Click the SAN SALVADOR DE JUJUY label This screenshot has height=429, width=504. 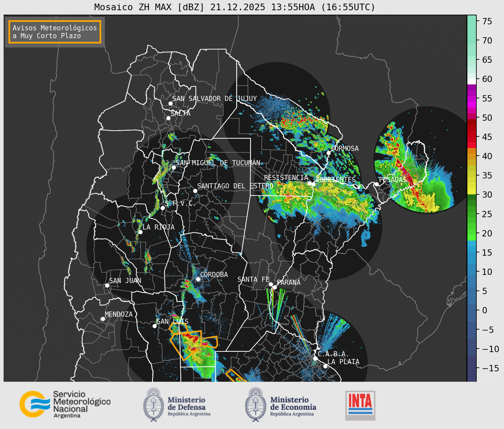pyautogui.click(x=215, y=99)
